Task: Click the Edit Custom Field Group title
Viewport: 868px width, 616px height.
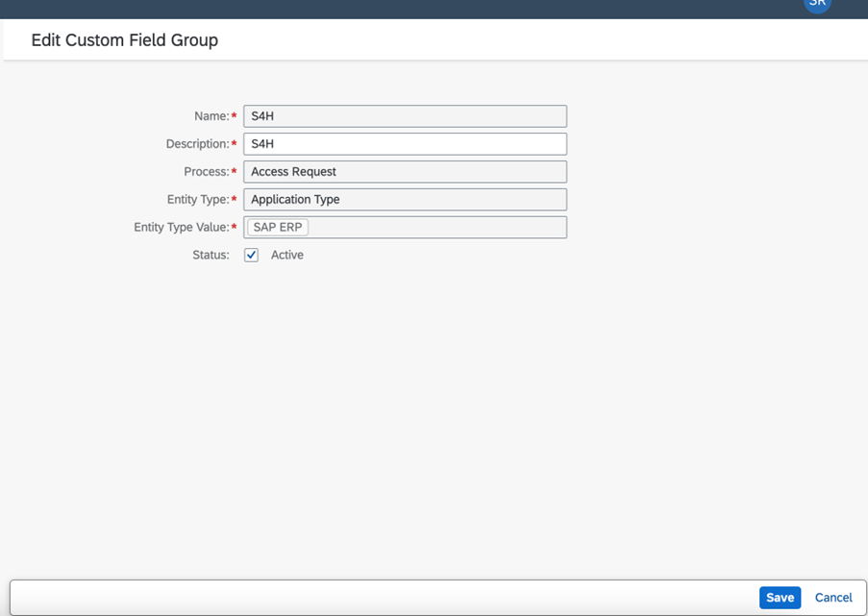Action: click(125, 40)
